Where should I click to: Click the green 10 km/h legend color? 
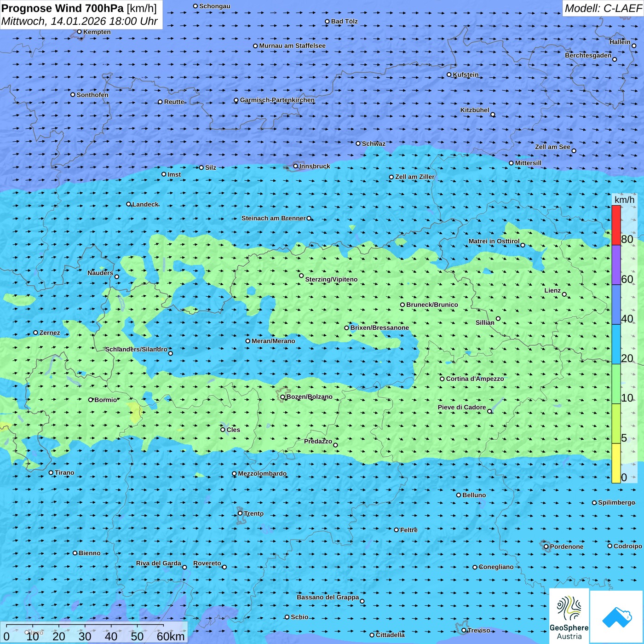616,384
